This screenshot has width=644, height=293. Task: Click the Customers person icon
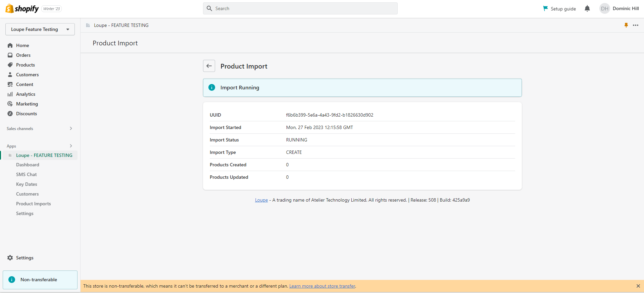click(x=10, y=75)
